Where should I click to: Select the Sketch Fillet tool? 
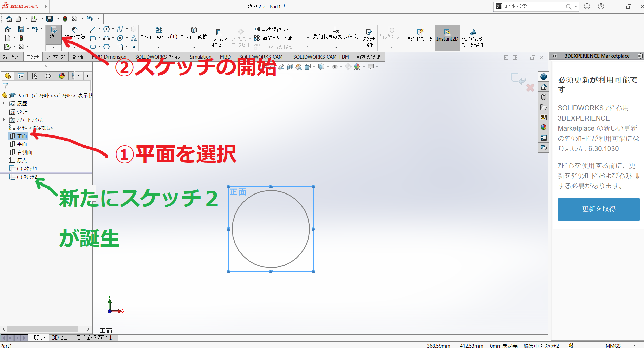(x=120, y=47)
